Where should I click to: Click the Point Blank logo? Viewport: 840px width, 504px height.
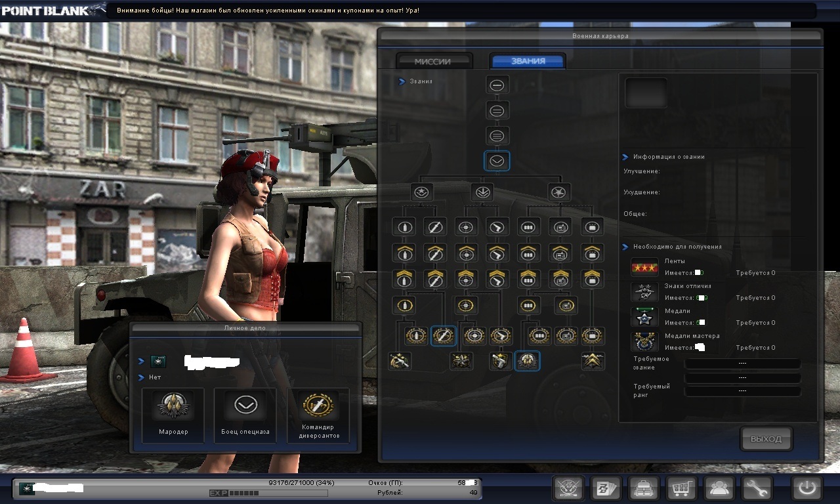tap(52, 10)
